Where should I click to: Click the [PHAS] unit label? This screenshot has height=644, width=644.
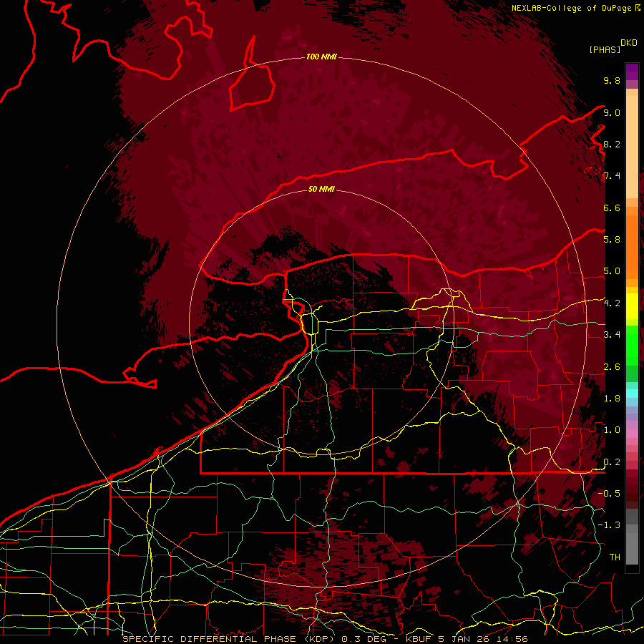pyautogui.click(x=605, y=49)
